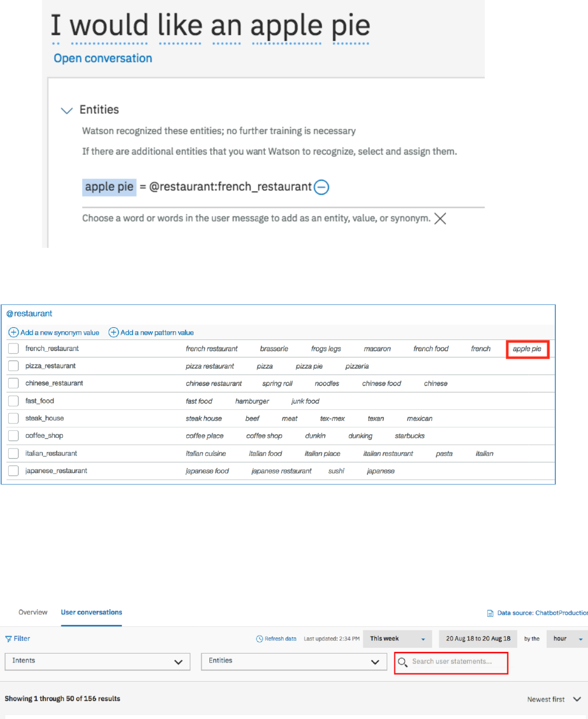Check the french_restaurant checkbox
Screen dimensions: 588x719
click(x=13, y=349)
